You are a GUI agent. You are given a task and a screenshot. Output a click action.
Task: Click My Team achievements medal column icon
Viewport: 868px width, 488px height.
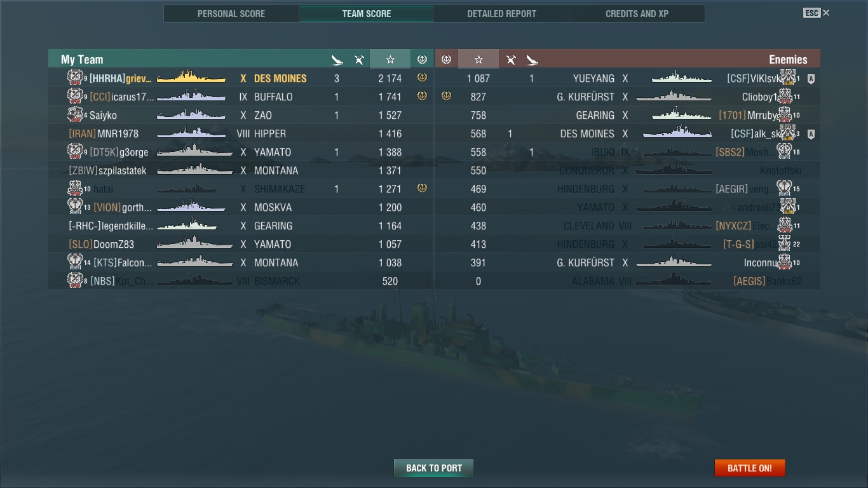(x=422, y=59)
